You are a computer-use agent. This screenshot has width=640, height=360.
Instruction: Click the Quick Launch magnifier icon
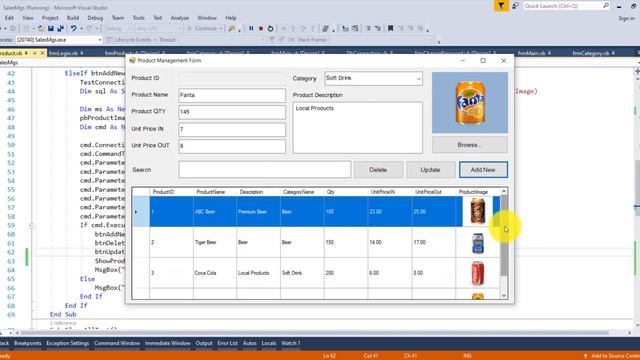(606, 6)
